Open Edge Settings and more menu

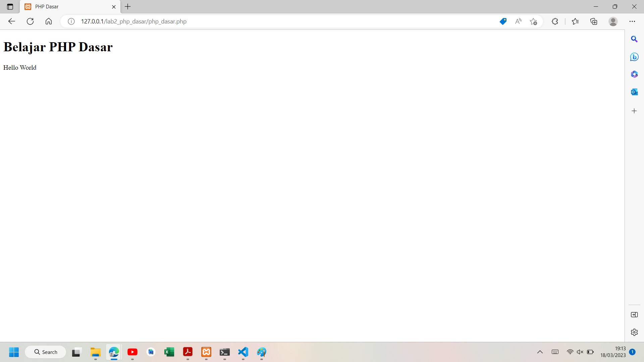point(632,21)
